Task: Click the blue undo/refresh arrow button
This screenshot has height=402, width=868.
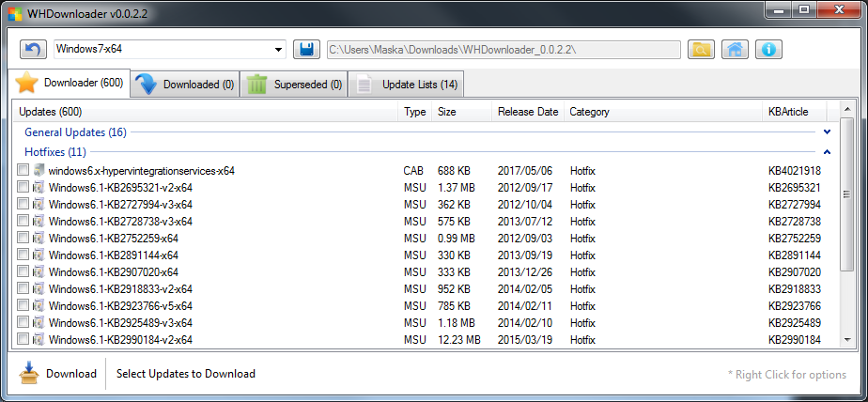Action: [33, 49]
